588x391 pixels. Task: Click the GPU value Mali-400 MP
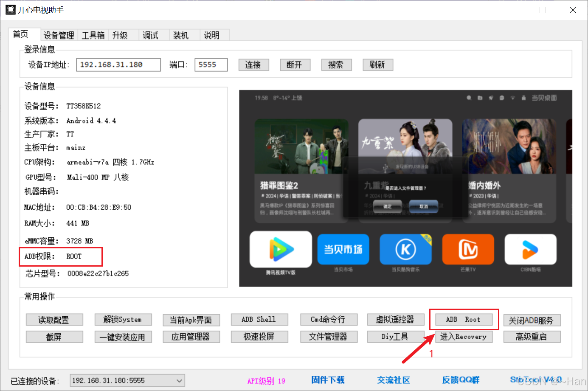[x=88, y=177]
